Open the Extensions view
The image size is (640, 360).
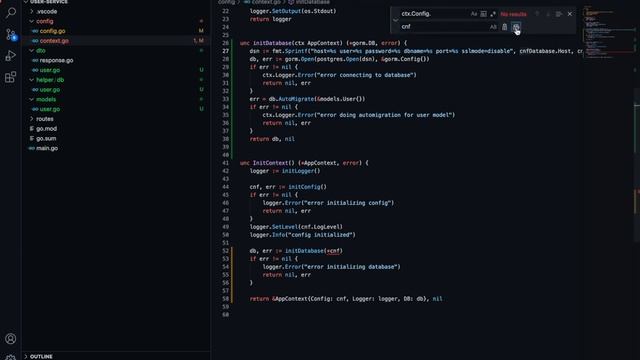click(11, 77)
